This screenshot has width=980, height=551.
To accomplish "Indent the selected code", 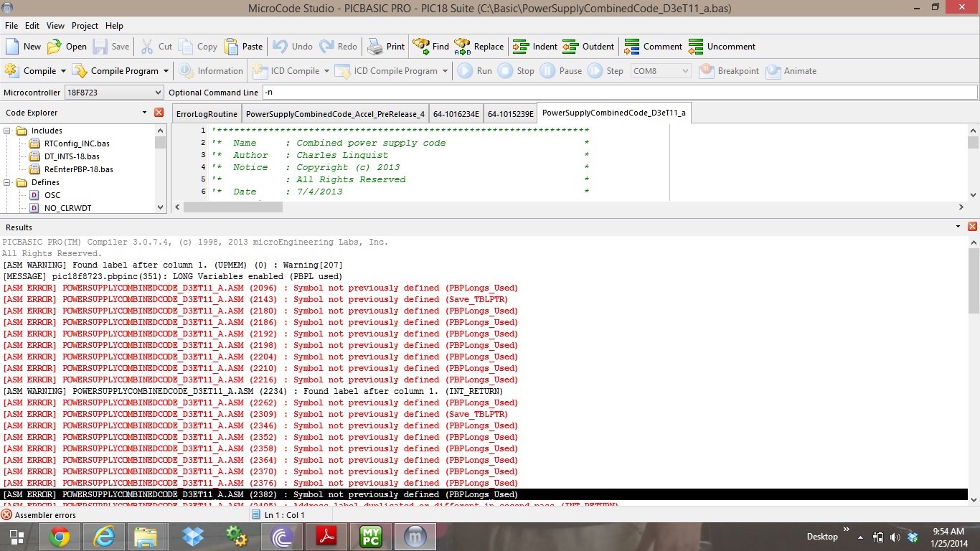I will (x=521, y=47).
